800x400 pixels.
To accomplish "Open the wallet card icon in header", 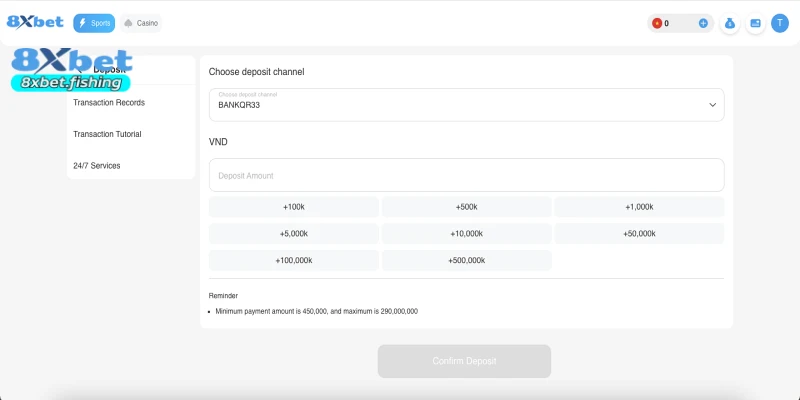I will tap(755, 23).
